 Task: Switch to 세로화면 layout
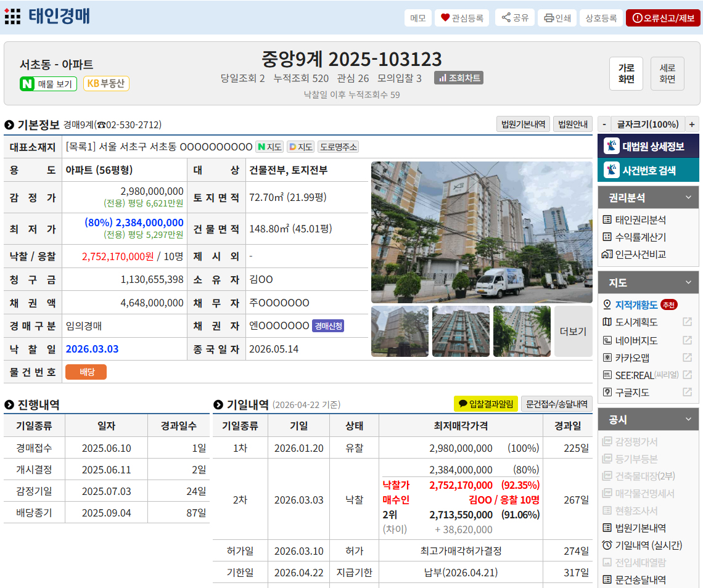point(667,73)
